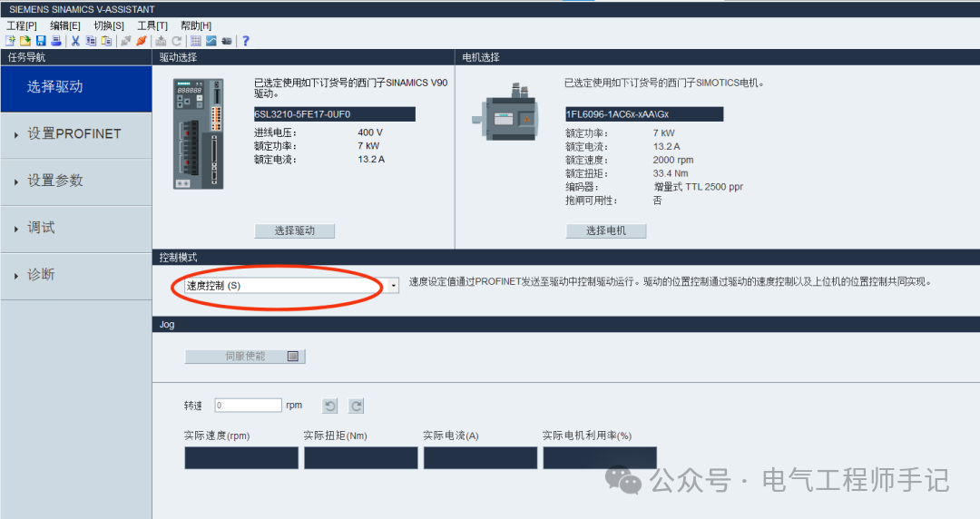Click the clockwise jog rotation button
The height and width of the screenshot is (519, 980).
(x=357, y=406)
